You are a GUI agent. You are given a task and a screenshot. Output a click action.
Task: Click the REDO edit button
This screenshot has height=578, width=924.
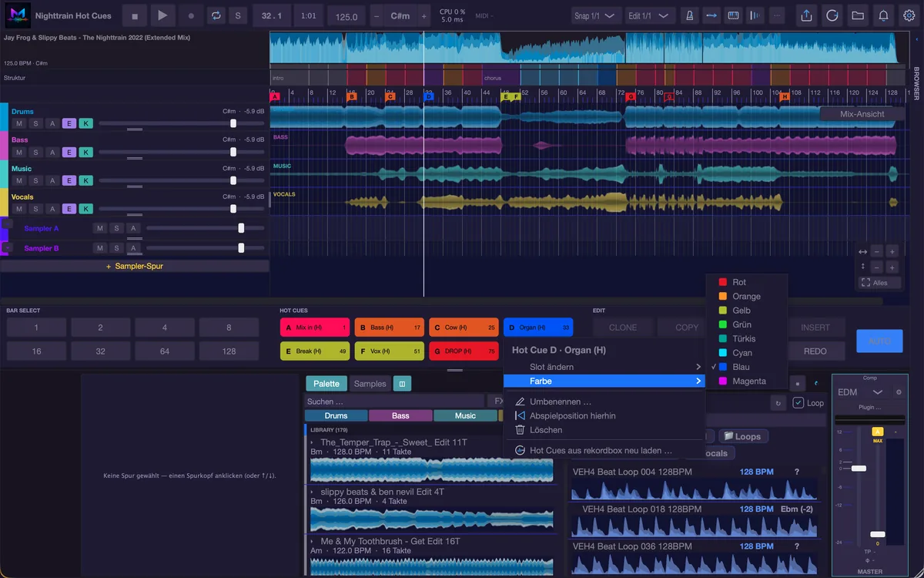(x=815, y=351)
